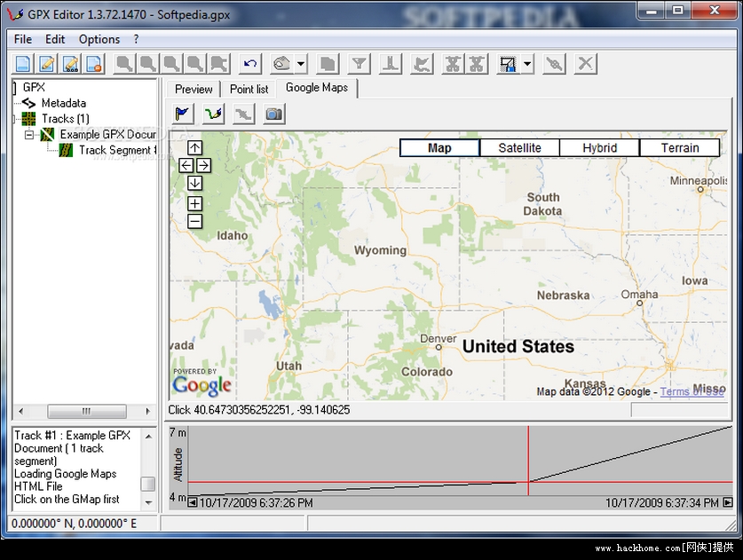Click the blue paint tool icon
This screenshot has height=560, width=743.
pyautogui.click(x=508, y=64)
